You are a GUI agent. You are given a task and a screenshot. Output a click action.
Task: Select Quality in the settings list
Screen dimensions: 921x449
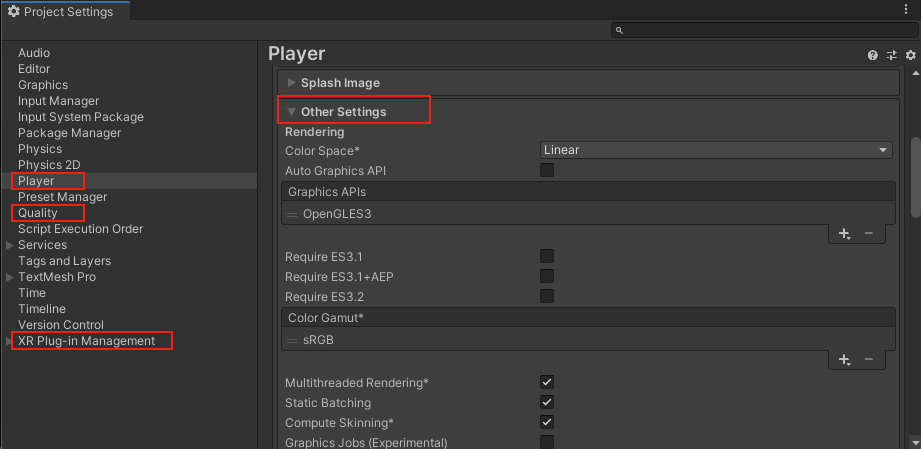pyautogui.click(x=38, y=213)
